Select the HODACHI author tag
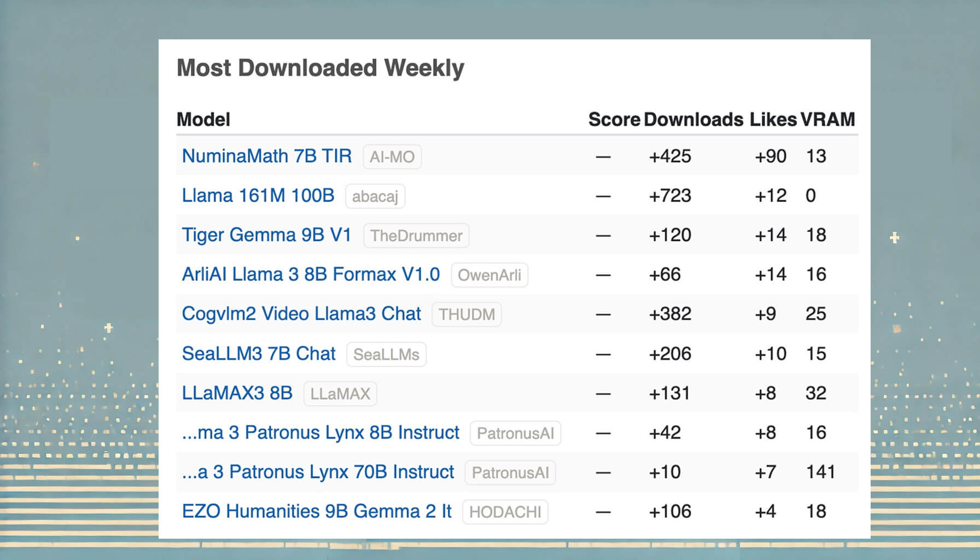This screenshot has width=980, height=560. (x=505, y=512)
